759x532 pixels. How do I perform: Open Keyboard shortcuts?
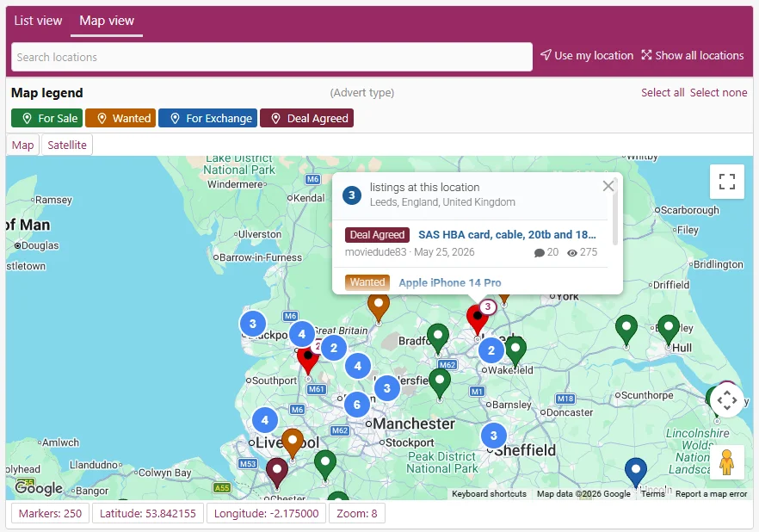click(x=489, y=494)
